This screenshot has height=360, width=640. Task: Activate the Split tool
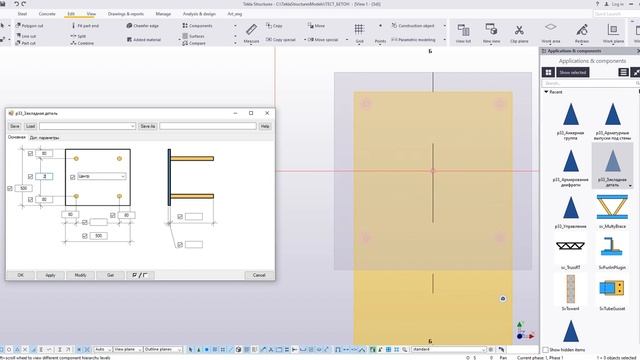[x=78, y=36]
